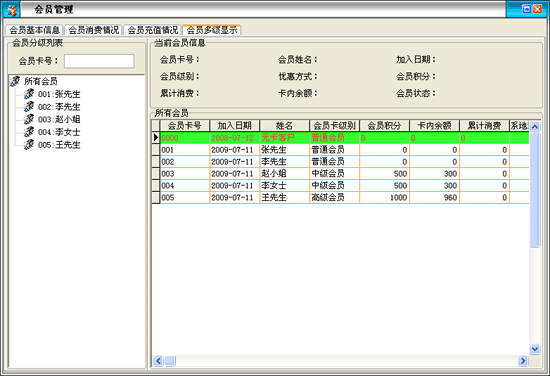Click the icon beside 005:王先生
This screenshot has width=550, height=376.
point(29,144)
